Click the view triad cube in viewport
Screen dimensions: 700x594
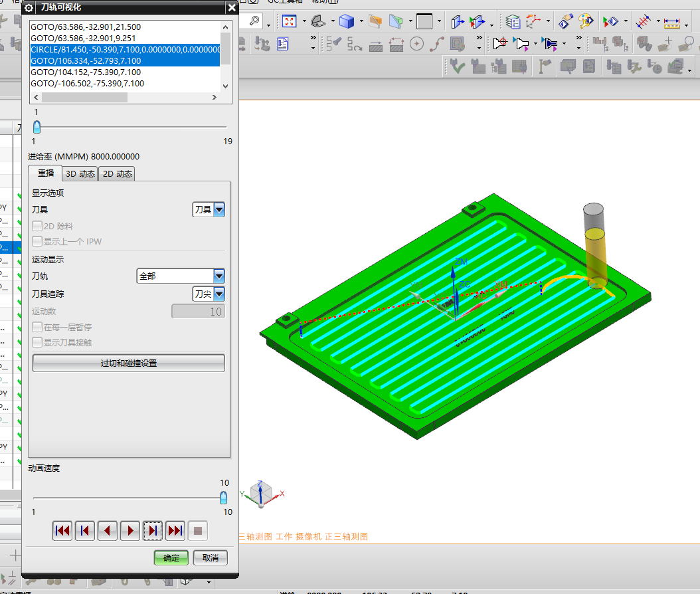point(261,494)
